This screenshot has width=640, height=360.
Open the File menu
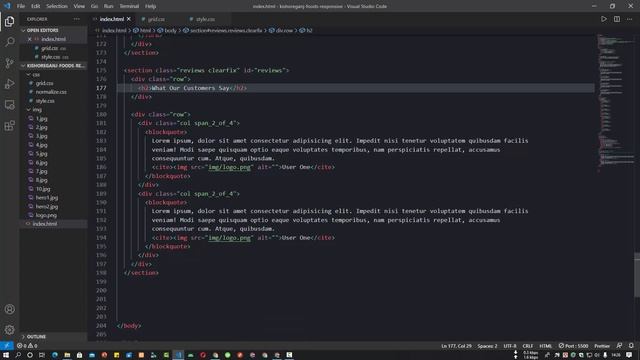click(21, 6)
